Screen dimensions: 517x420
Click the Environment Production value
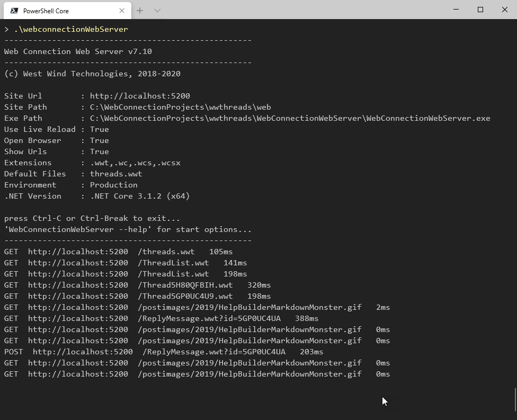pos(114,185)
